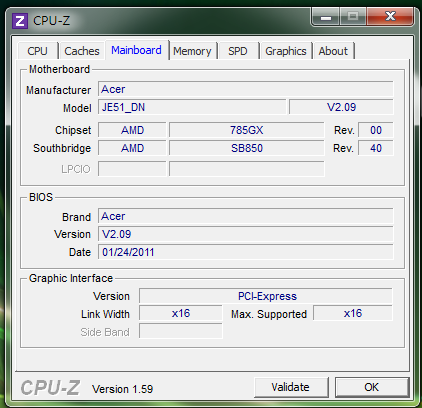The width and height of the screenshot is (422, 408).
Task: Click the Max. Supported x16 value
Action: pos(353,313)
